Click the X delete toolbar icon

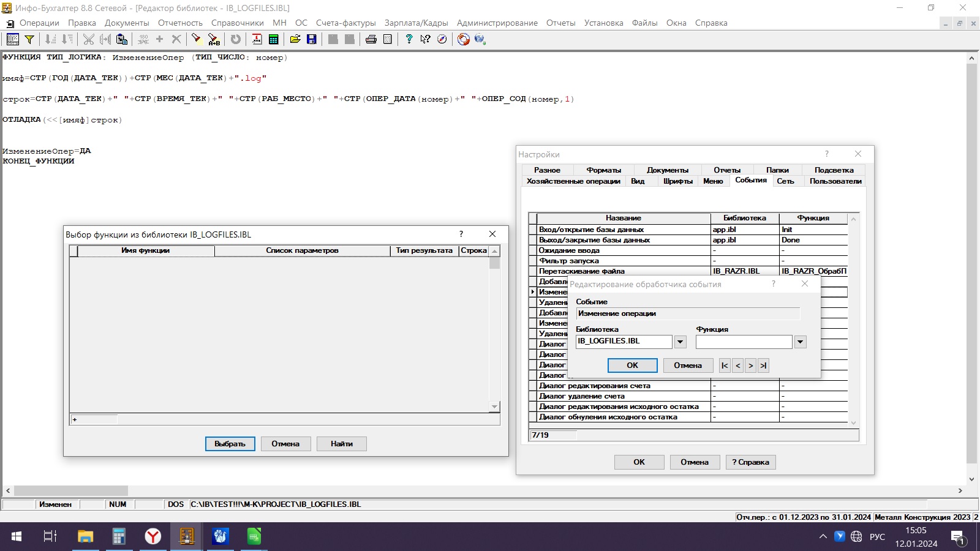(176, 39)
